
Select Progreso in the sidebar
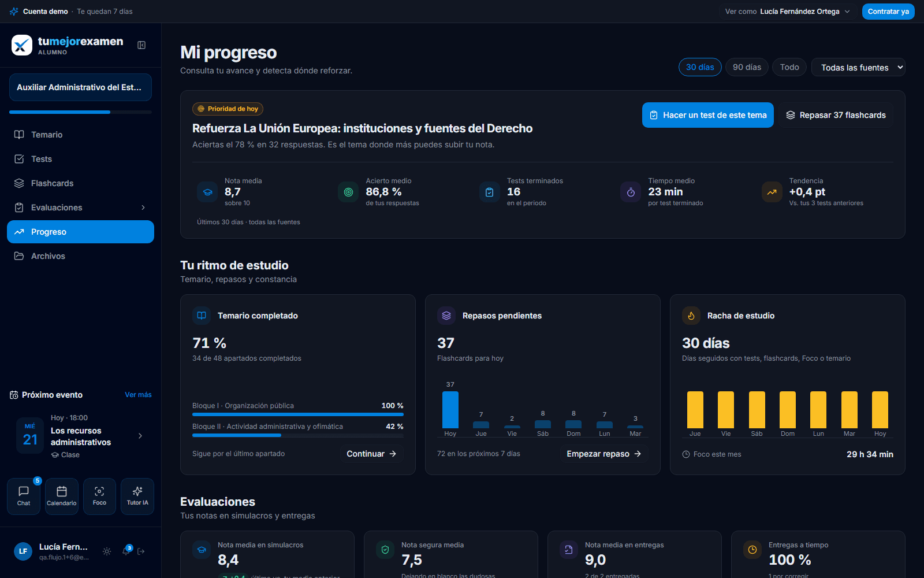point(80,232)
